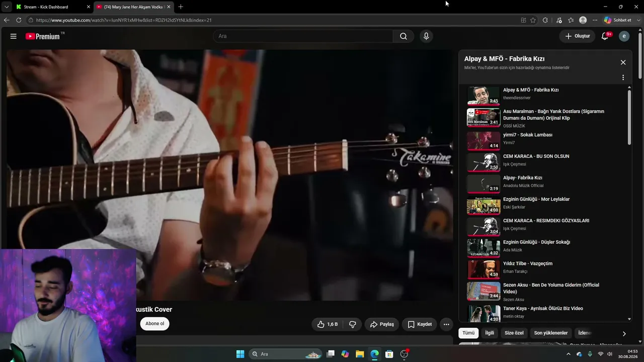Switch to Stream - Kick Dashboard tab
The height and width of the screenshot is (362, 644).
(52, 7)
